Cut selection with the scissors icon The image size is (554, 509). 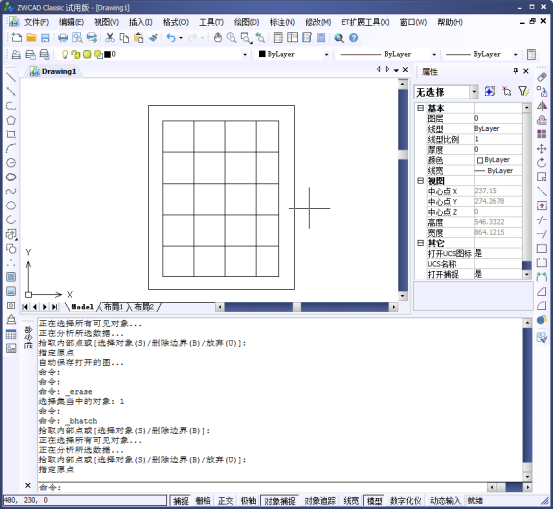(110, 37)
